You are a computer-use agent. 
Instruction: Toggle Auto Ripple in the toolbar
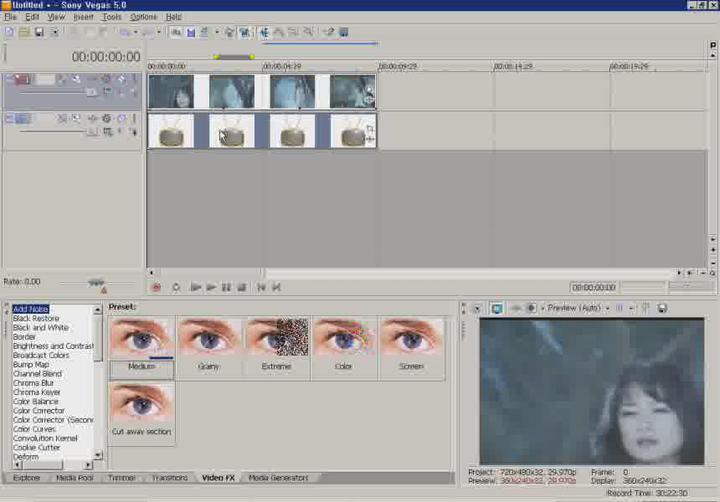[x=204, y=32]
